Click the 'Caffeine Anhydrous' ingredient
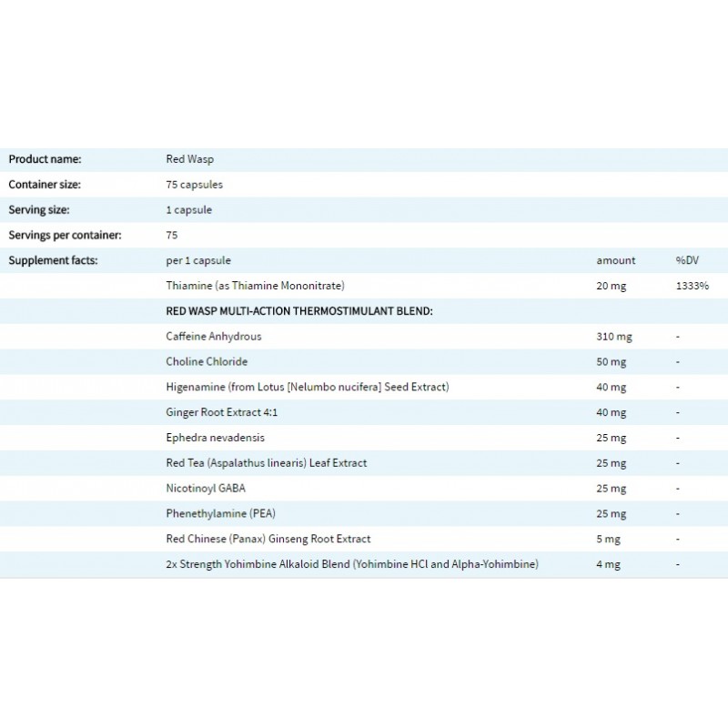 tap(214, 337)
